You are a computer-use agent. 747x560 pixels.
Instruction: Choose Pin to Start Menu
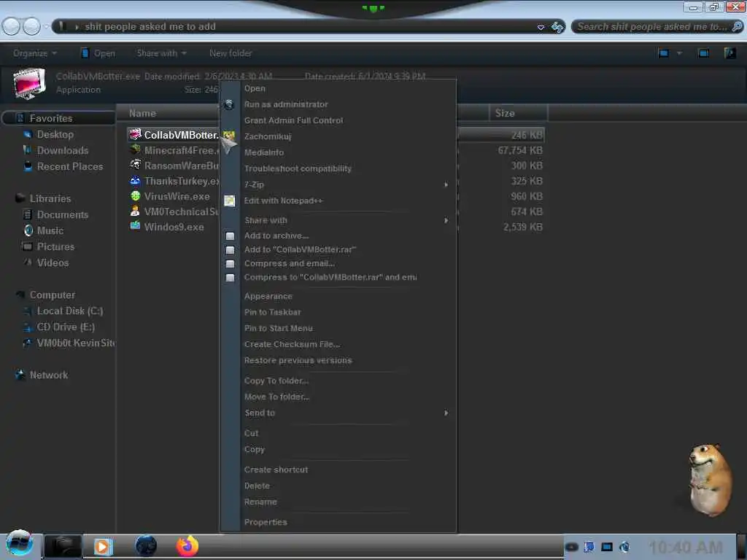pos(279,329)
